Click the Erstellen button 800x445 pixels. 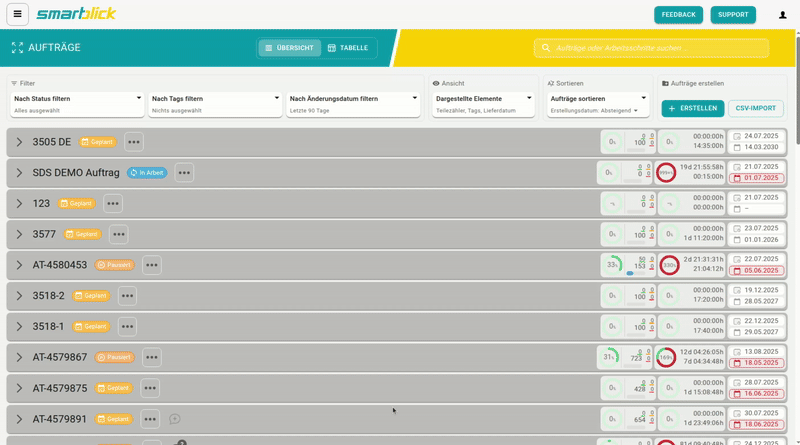coord(693,108)
